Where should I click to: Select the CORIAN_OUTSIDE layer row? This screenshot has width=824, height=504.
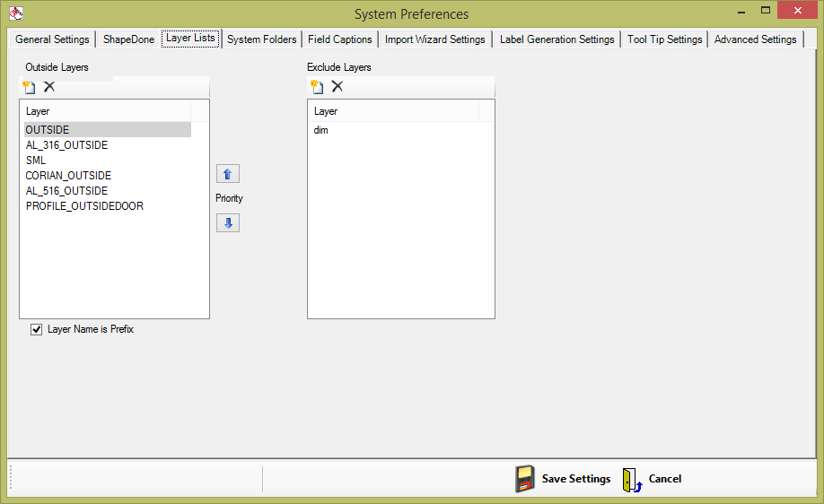108,176
